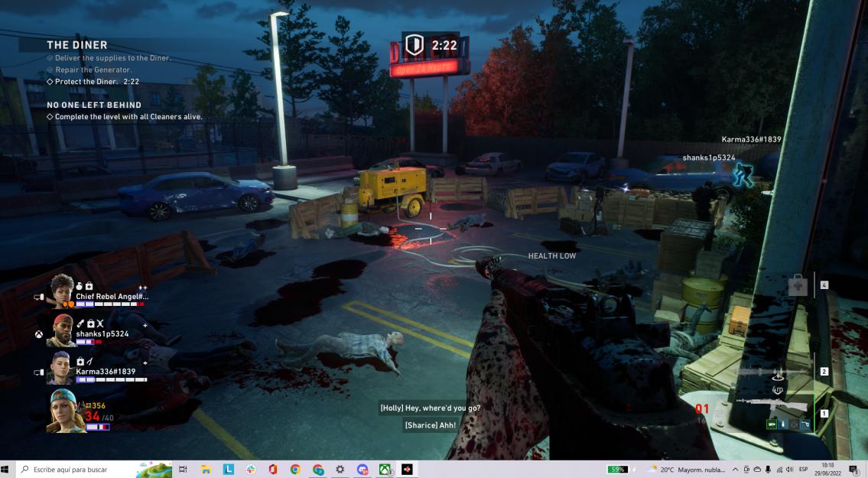This screenshot has height=478, width=868.
Task: Open the clock showing 18:18 29/06/2022
Action: [827, 469]
